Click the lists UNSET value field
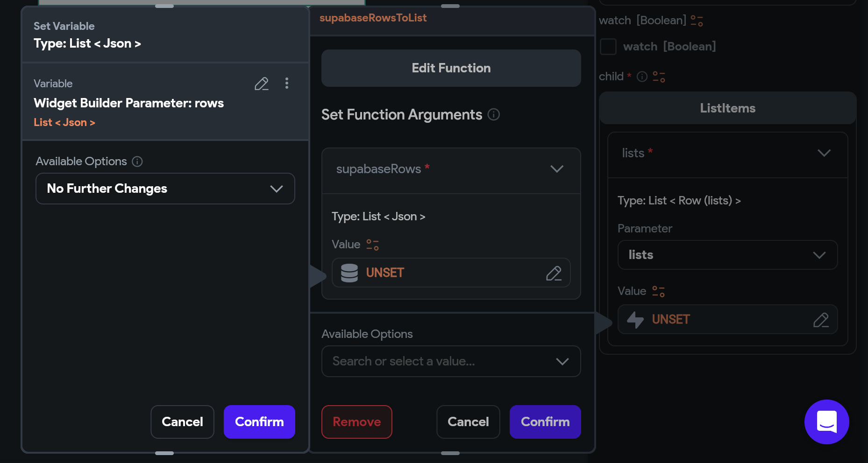 (x=727, y=320)
